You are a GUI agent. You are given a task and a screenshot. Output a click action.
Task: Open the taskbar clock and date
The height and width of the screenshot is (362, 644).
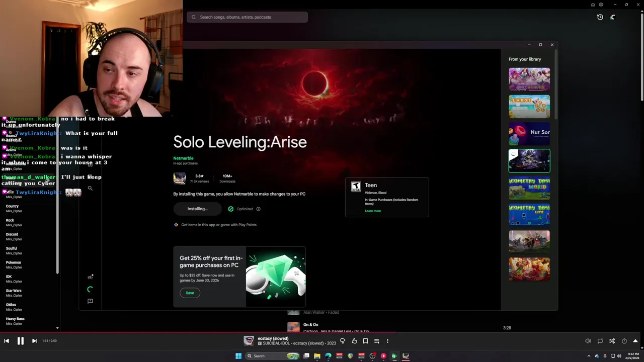point(633,356)
